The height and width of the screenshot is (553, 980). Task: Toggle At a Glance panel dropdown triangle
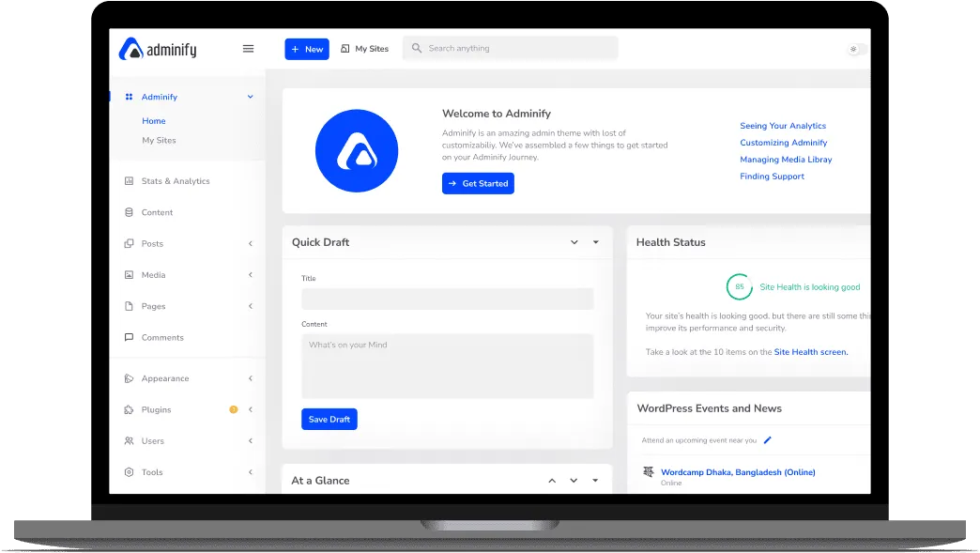pyautogui.click(x=595, y=481)
